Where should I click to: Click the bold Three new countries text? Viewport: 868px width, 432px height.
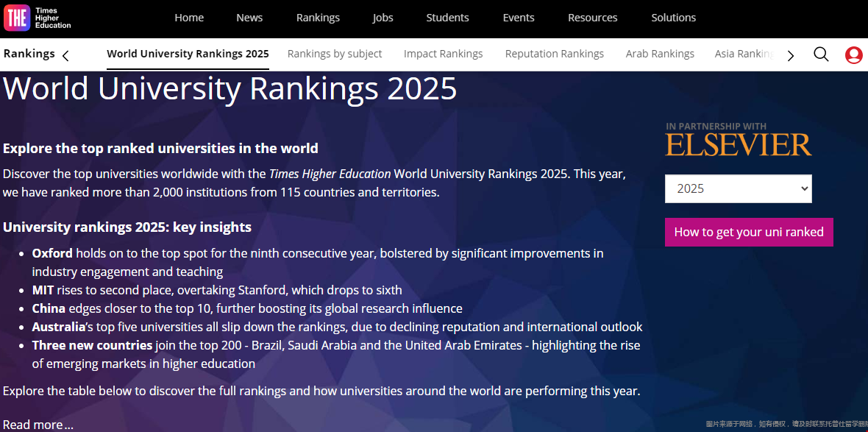tap(93, 346)
